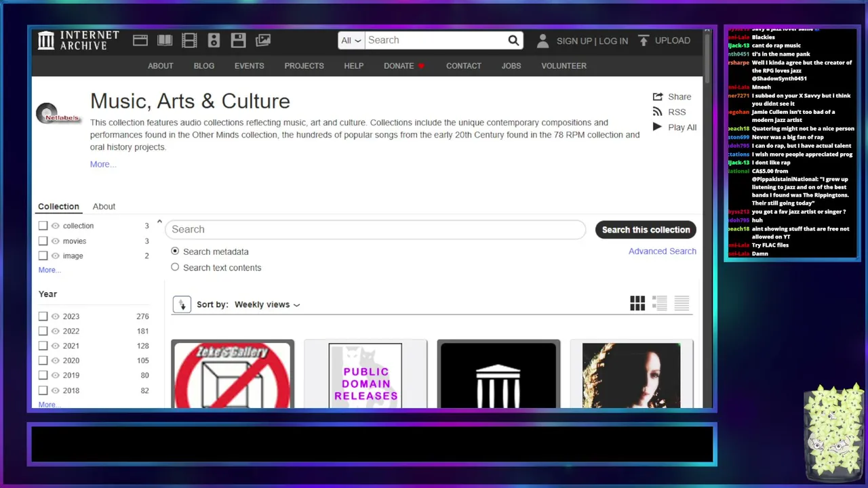This screenshot has width=868, height=488.
Task: Open the Help menu item
Action: click(x=354, y=66)
